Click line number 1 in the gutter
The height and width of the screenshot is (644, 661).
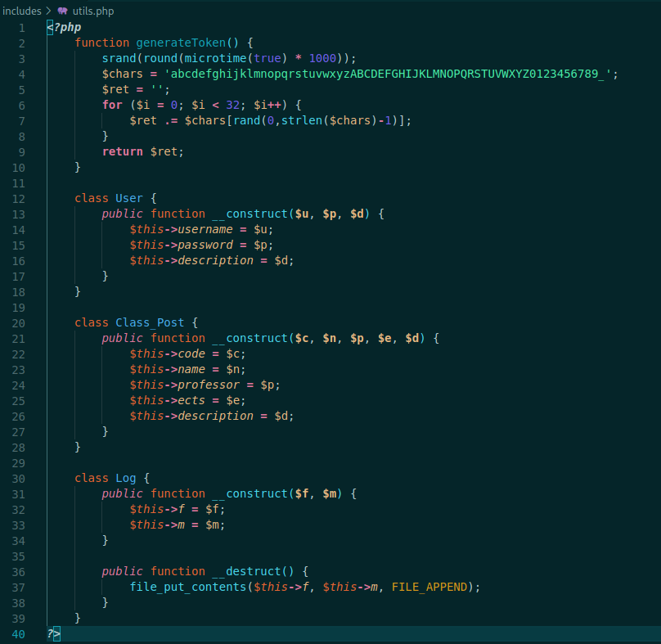click(x=22, y=29)
